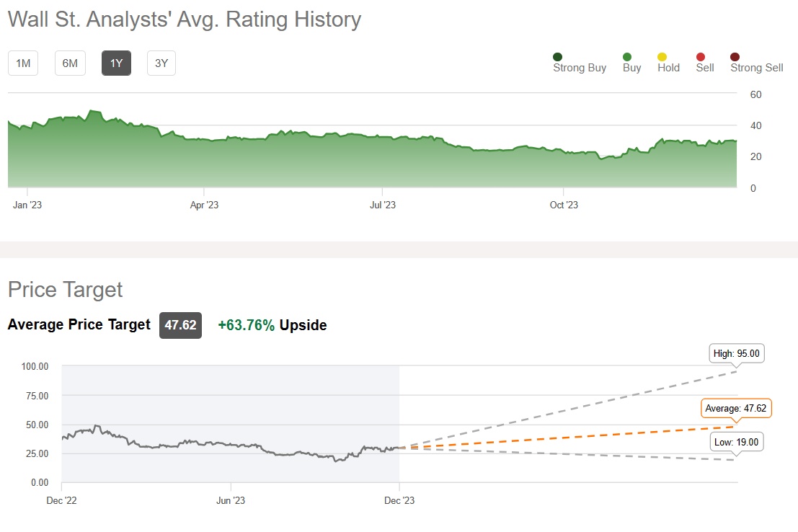Click the Price Target heading
The width and height of the screenshot is (798, 532).
coord(65,290)
